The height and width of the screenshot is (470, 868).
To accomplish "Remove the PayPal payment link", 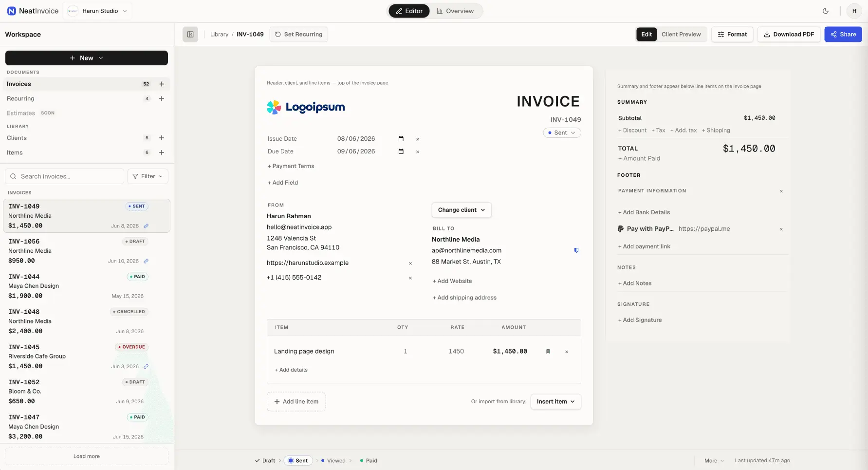I will click(781, 229).
